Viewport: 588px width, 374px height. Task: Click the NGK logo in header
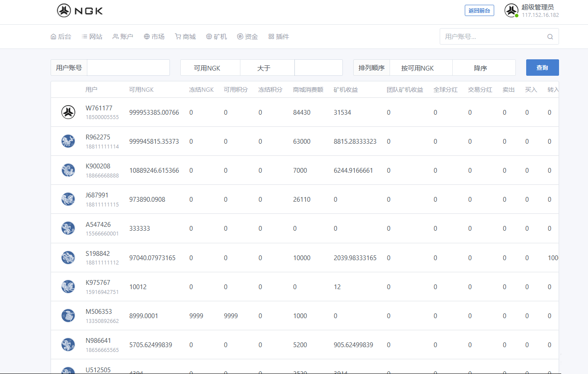(x=80, y=11)
